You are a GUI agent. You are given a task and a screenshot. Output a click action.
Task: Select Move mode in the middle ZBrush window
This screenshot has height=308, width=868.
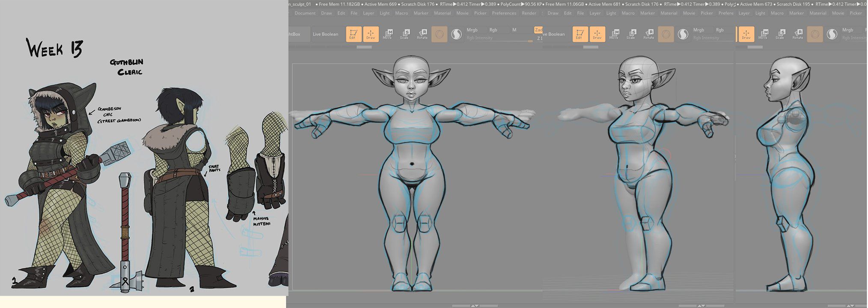[614, 34]
